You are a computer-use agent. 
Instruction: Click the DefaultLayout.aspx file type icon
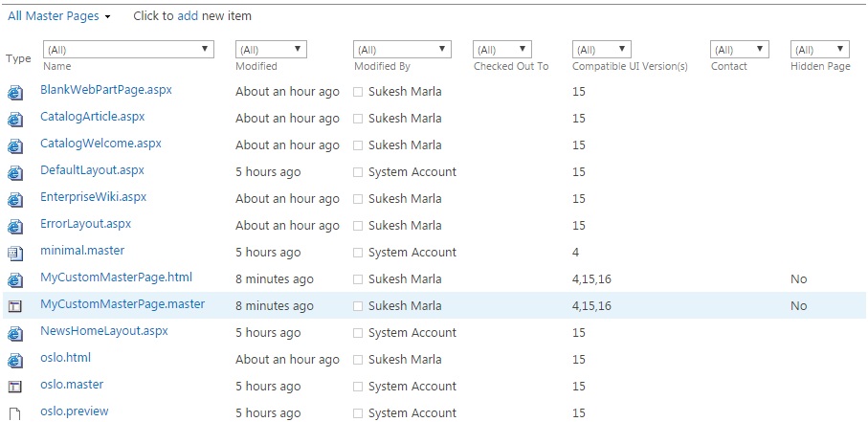15,173
